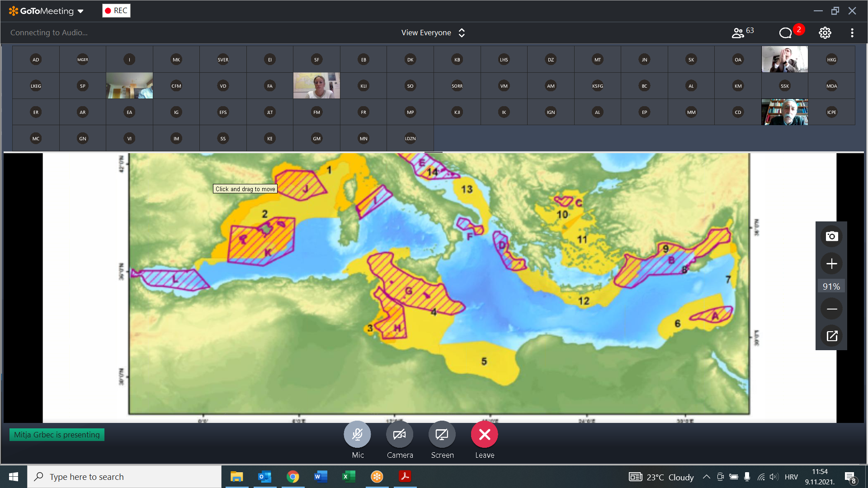This screenshot has height=488, width=868.
Task: Open the chat messages bubble
Action: [x=786, y=33]
